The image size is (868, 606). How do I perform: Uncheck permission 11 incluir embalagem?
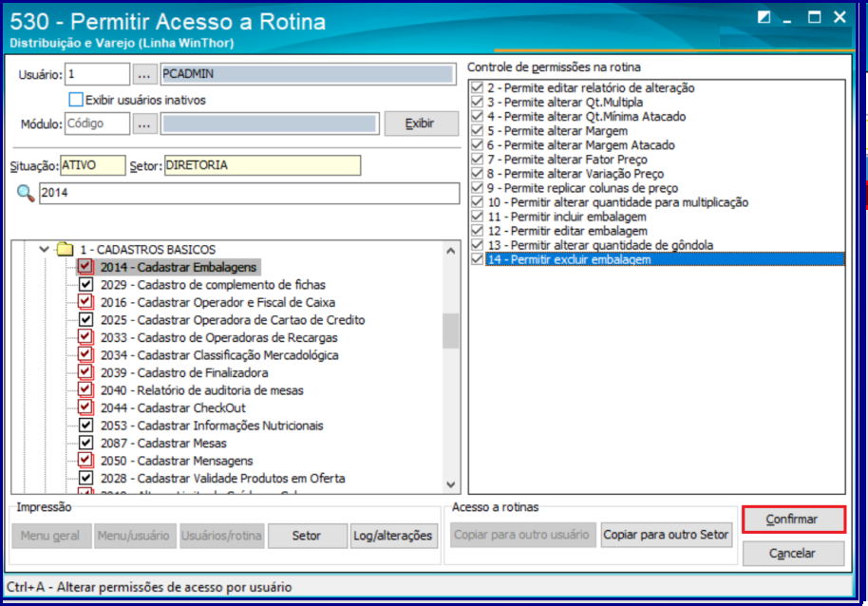click(477, 217)
